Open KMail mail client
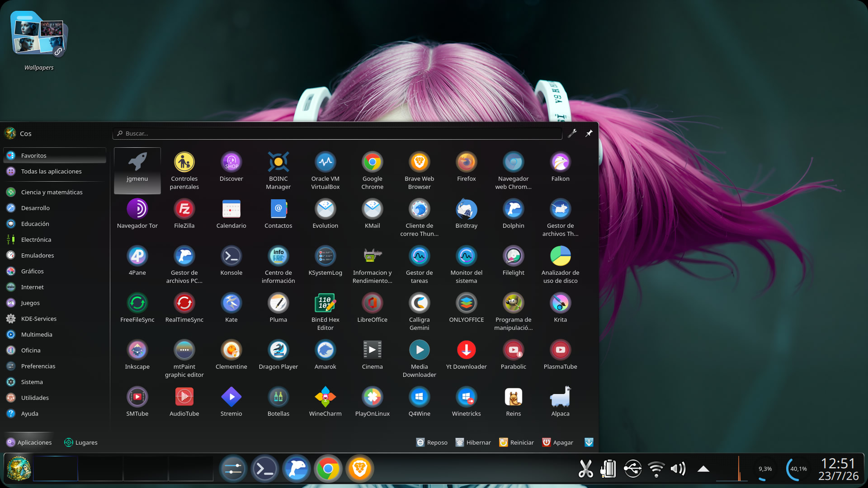Viewport: 868px width, 488px height. click(x=373, y=213)
